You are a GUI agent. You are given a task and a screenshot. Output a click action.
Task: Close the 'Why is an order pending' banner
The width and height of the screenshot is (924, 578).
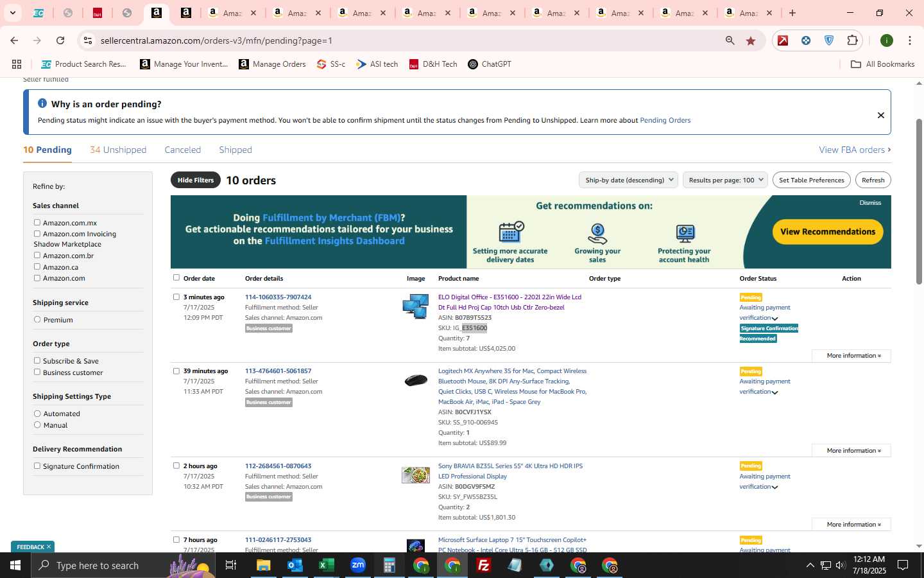click(x=881, y=115)
